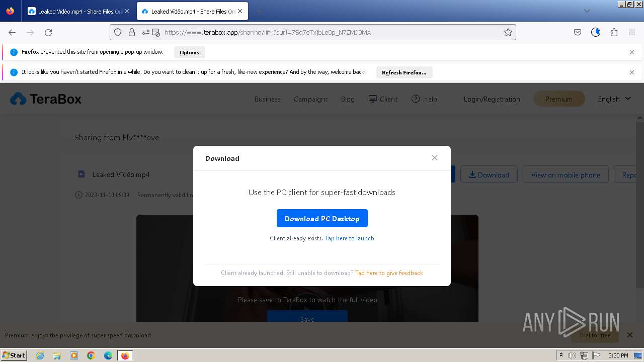Open the media player taskbar icon
Image resolution: width=644 pixels, height=362 pixels.
74,355
